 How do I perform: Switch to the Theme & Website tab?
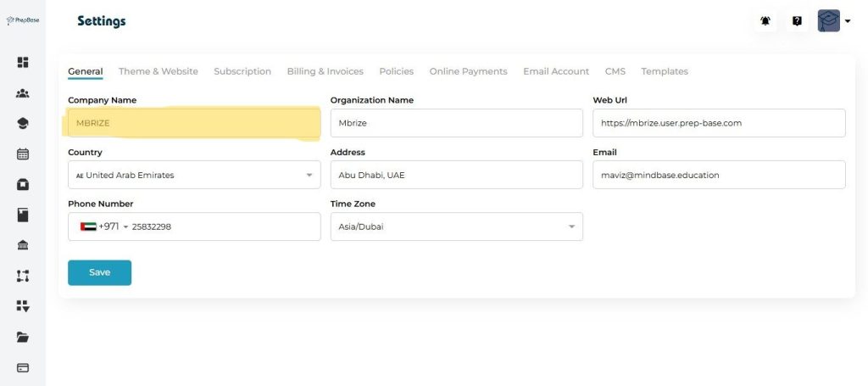click(158, 71)
